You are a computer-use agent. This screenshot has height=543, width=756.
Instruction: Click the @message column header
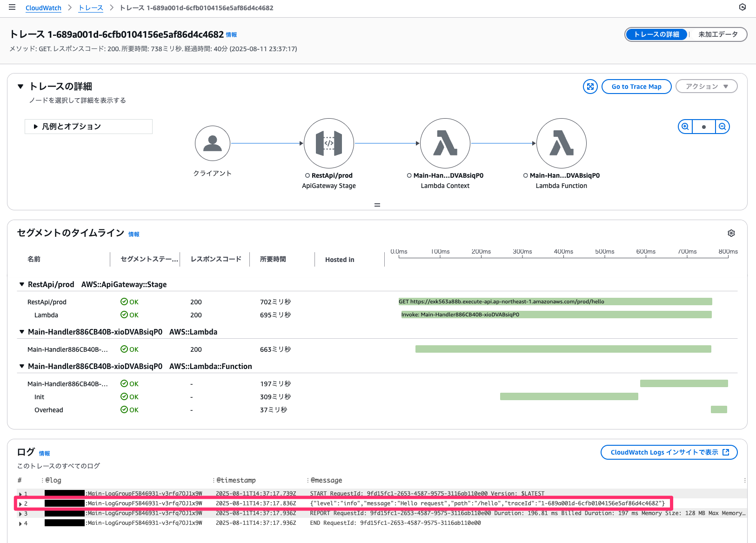326,480
